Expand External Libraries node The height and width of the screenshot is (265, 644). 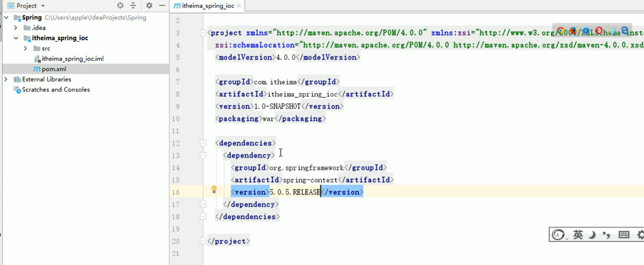6,79
